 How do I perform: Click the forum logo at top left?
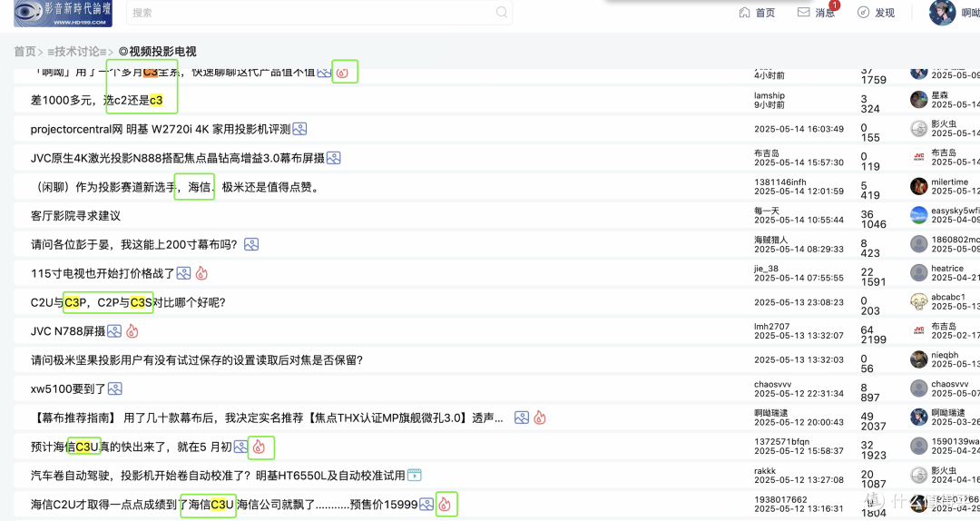[63, 13]
